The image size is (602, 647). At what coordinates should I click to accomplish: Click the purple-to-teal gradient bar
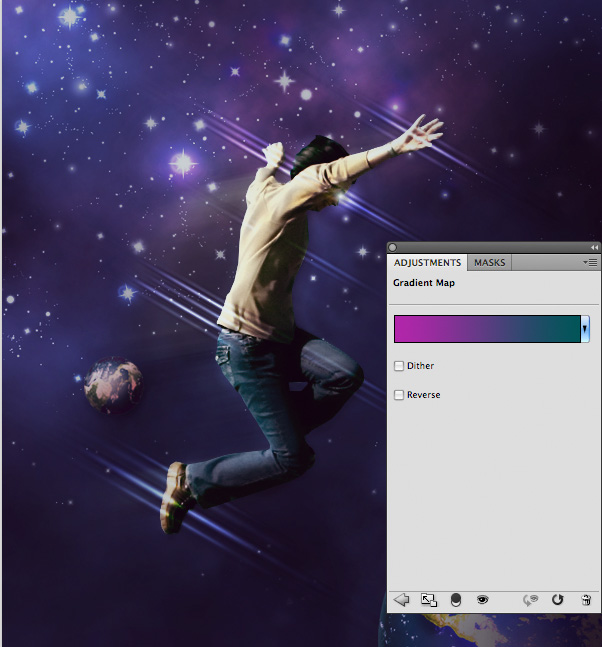[487, 329]
